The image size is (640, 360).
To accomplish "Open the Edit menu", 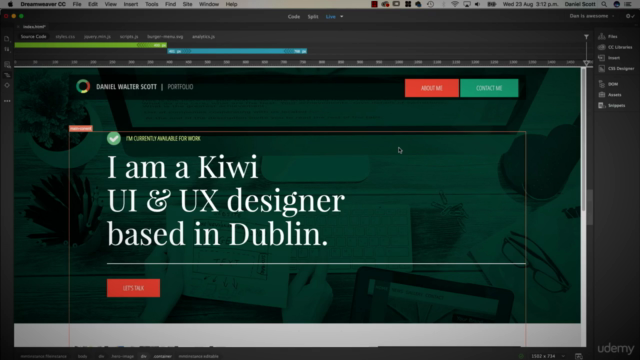I will tap(93, 4).
